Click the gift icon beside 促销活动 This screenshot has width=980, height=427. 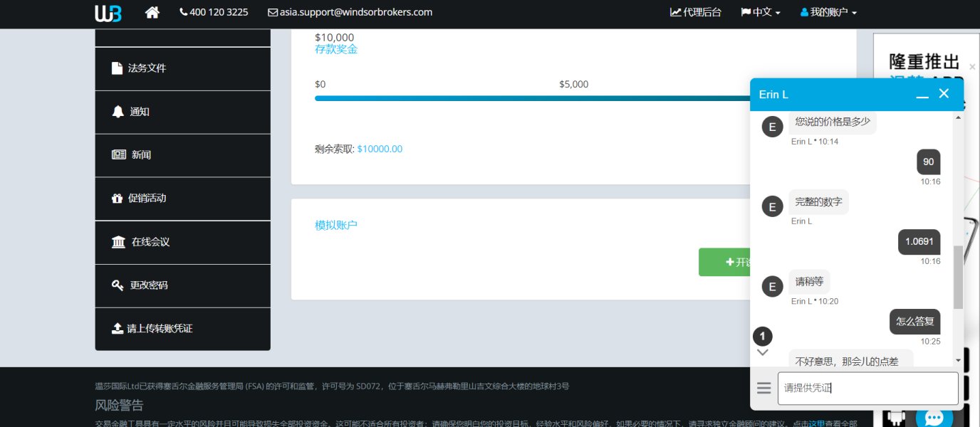pyautogui.click(x=118, y=199)
